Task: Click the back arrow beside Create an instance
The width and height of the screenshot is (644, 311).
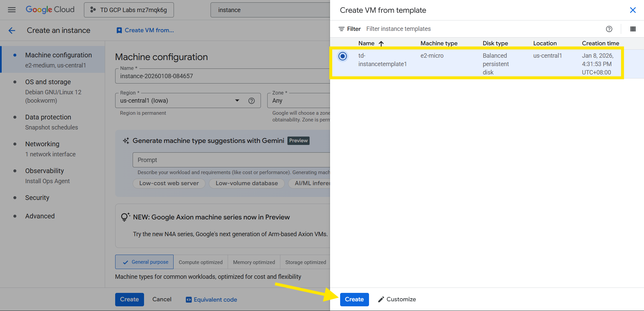Action: [x=12, y=31]
